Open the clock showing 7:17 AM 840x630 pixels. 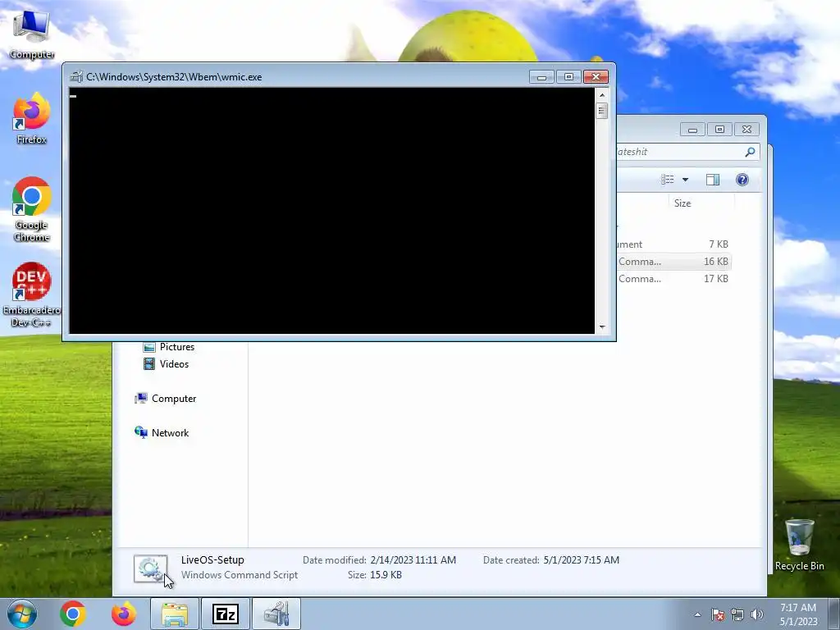tap(798, 614)
